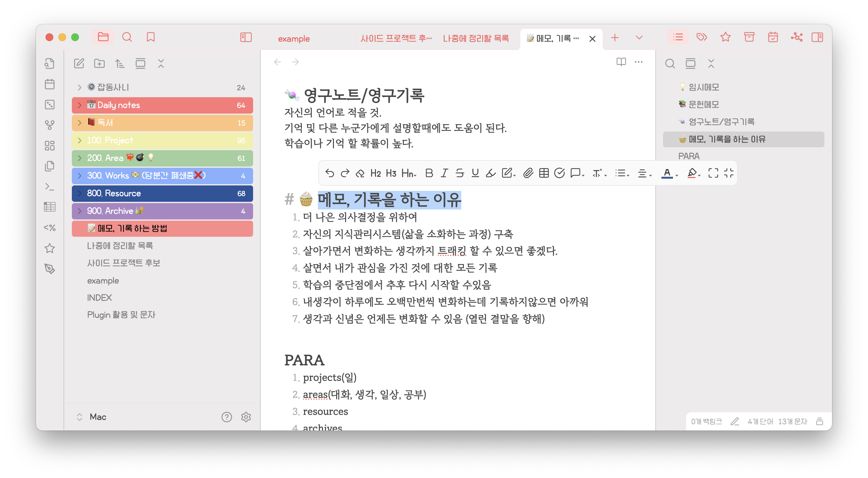Toggle the left sidebar panel
Screen dimensions: 868x478
[246, 37]
